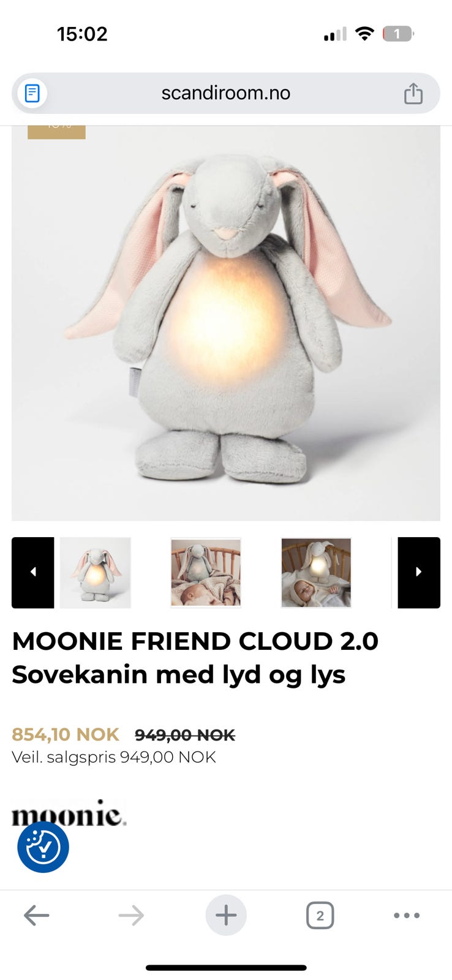Viewport: 452px width, 980px height.
Task: Open the tab switcher showing 2 tabs
Action: (x=320, y=916)
